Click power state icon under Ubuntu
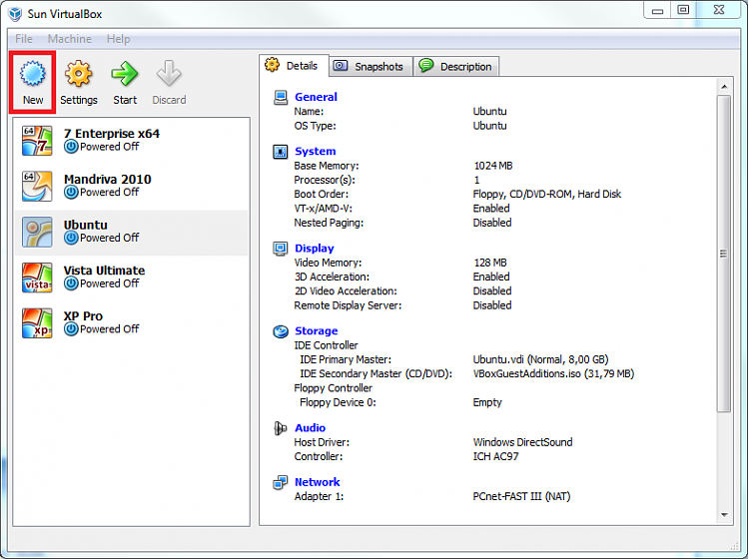749x560 pixels. click(x=71, y=238)
